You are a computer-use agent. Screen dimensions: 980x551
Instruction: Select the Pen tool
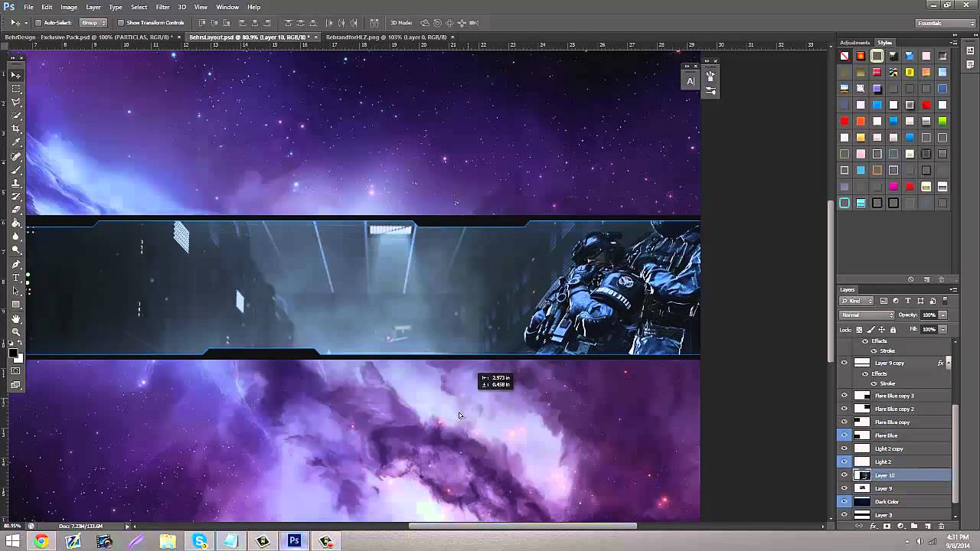click(x=16, y=264)
